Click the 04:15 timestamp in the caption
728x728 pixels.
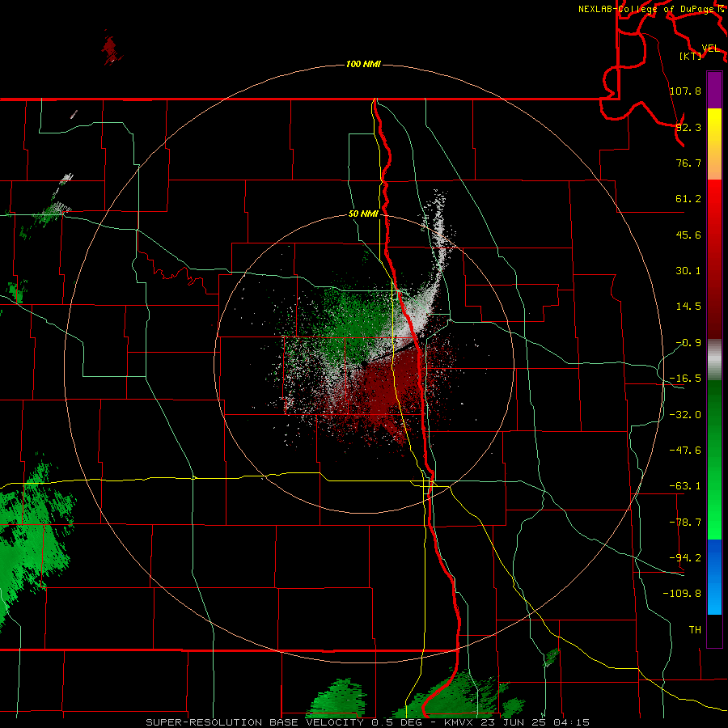click(x=571, y=722)
